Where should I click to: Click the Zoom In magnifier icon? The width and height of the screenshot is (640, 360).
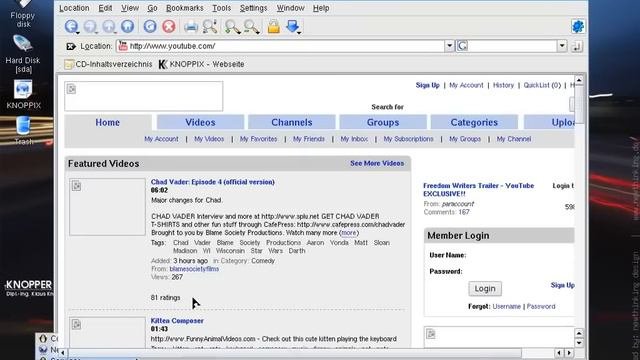(x=232, y=27)
